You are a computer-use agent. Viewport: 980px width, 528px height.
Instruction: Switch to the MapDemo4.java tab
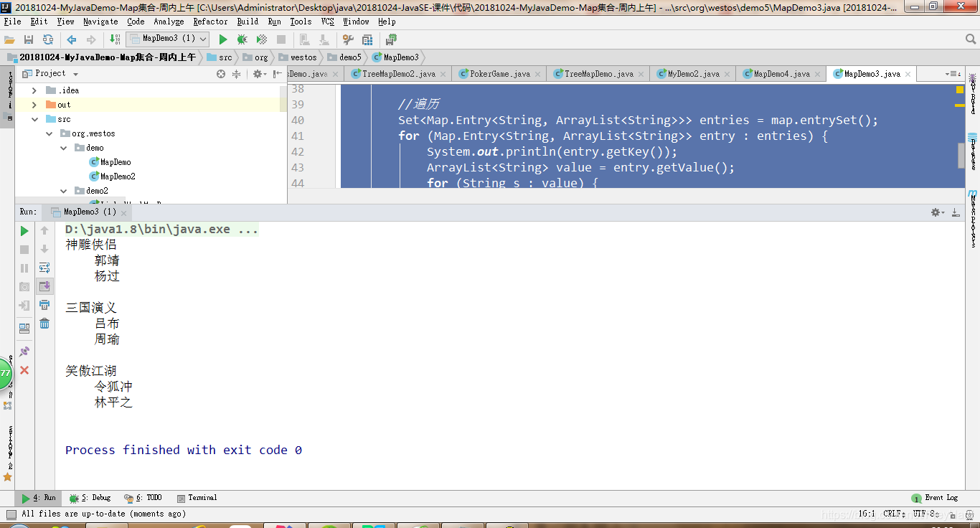781,74
